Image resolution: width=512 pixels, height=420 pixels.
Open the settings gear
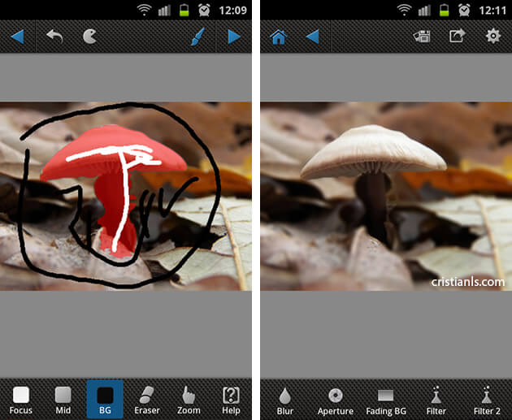pyautogui.click(x=492, y=37)
